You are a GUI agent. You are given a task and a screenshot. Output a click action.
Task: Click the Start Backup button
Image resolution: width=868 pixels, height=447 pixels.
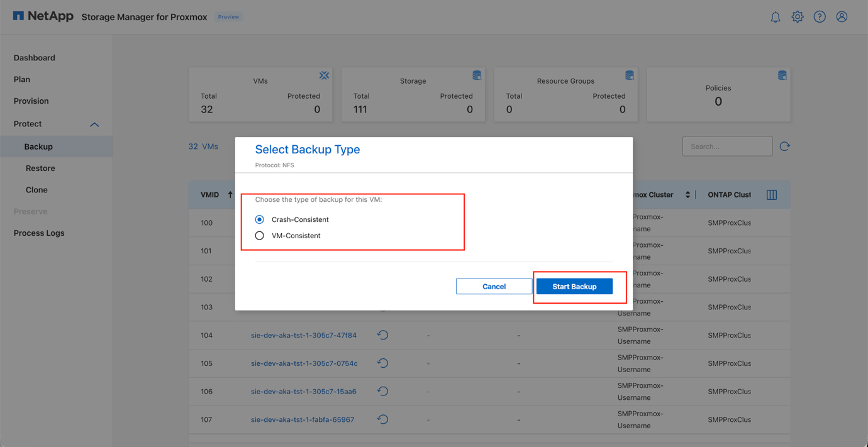(x=574, y=286)
